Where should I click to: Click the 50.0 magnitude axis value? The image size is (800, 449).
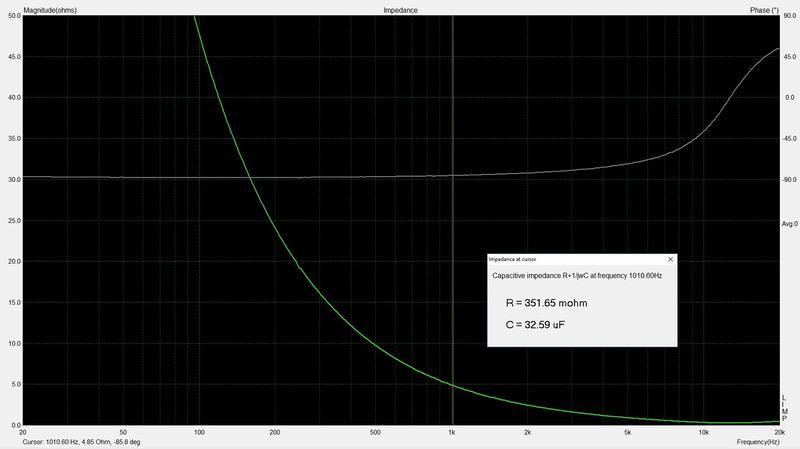[14, 16]
